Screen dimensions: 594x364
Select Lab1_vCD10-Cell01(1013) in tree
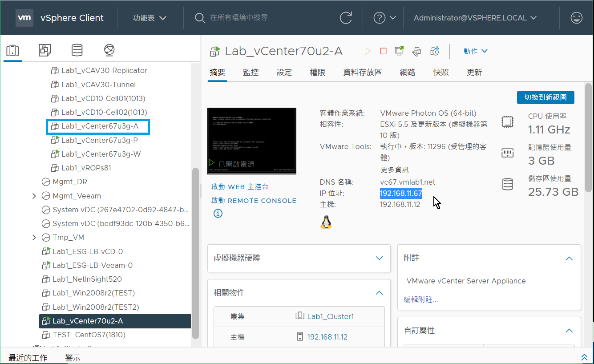click(103, 98)
